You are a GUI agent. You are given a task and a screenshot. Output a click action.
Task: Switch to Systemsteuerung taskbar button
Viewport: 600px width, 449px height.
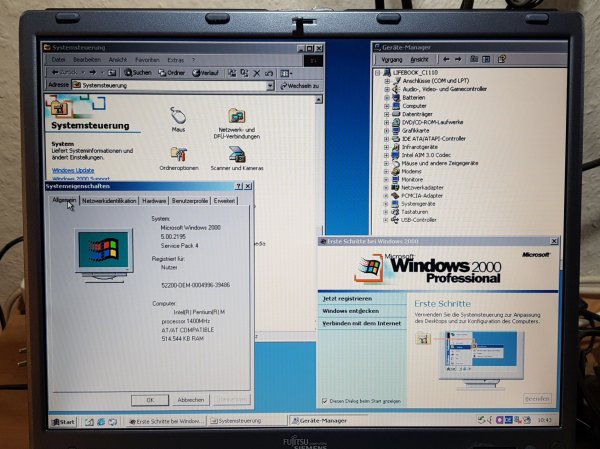[x=247, y=421]
